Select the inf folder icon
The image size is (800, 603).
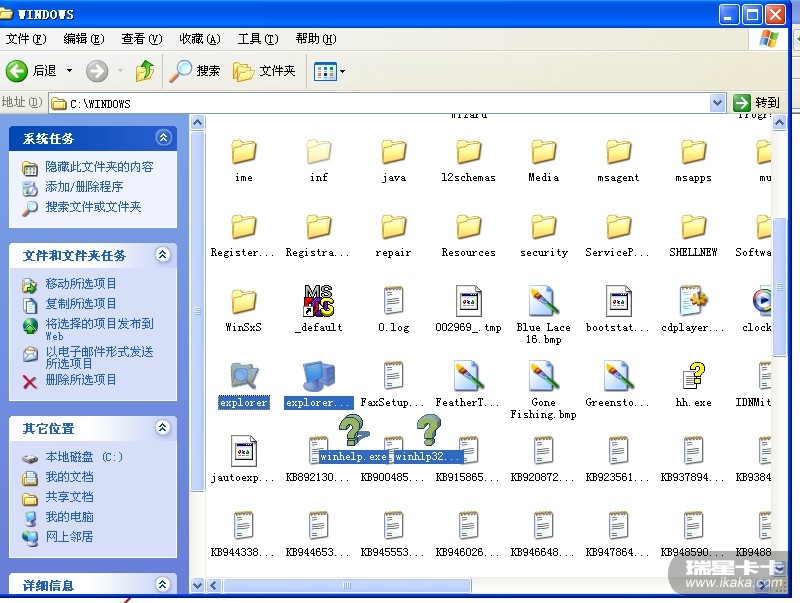click(318, 152)
